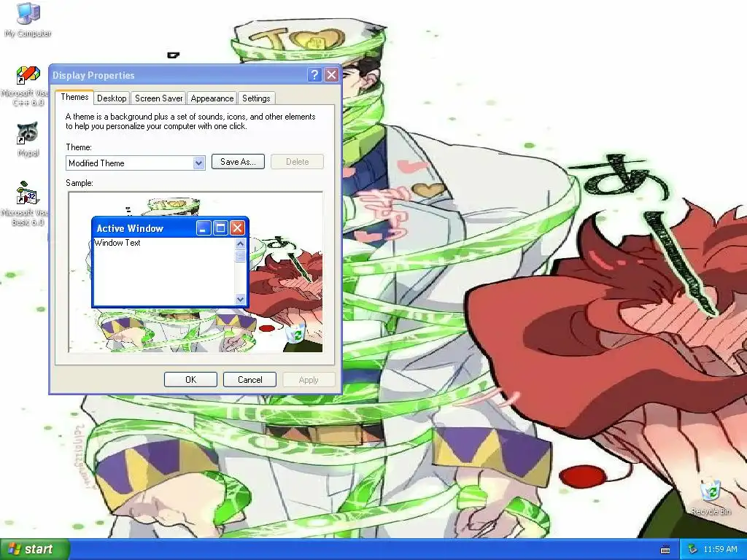747x560 pixels.
Task: Click the sample window scrollbar thumb
Action: pyautogui.click(x=240, y=256)
